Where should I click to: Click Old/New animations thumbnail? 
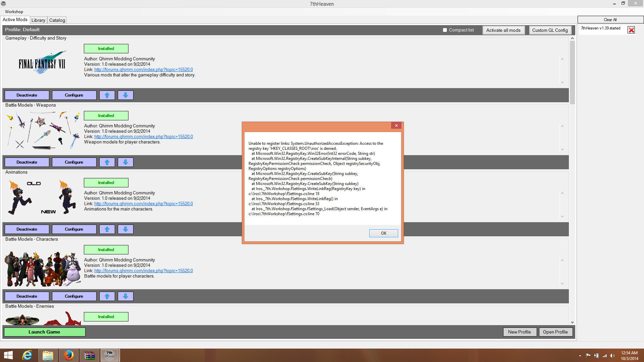[x=43, y=197]
